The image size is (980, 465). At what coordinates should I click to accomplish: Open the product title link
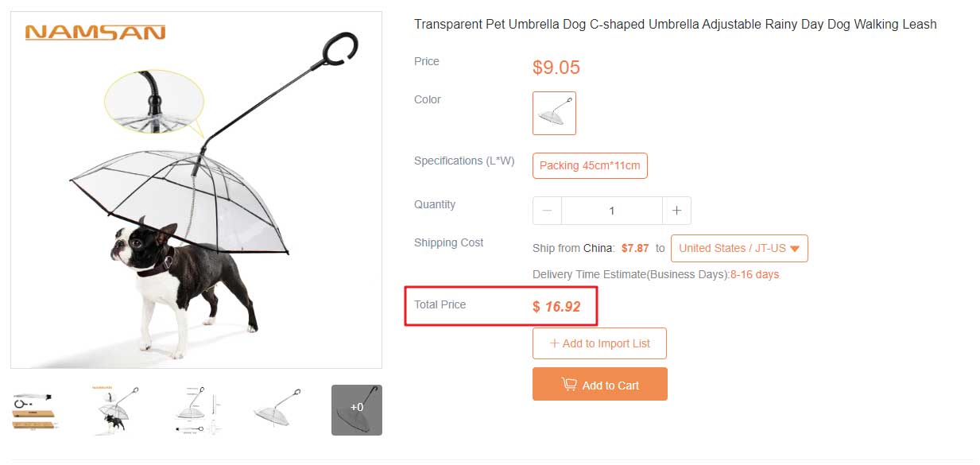675,25
